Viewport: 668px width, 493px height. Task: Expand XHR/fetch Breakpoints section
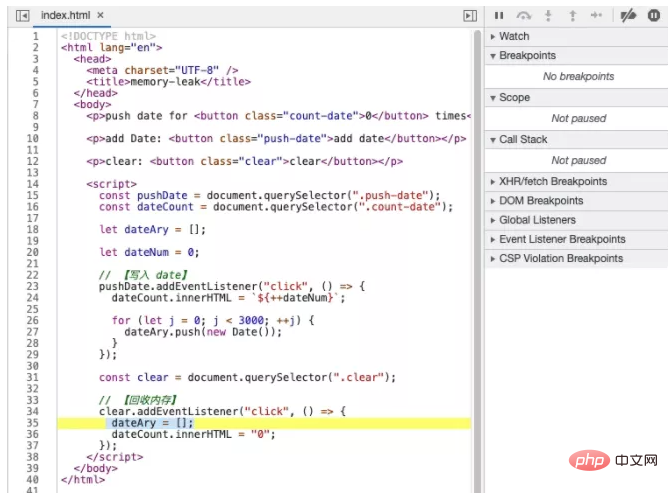[576, 182]
